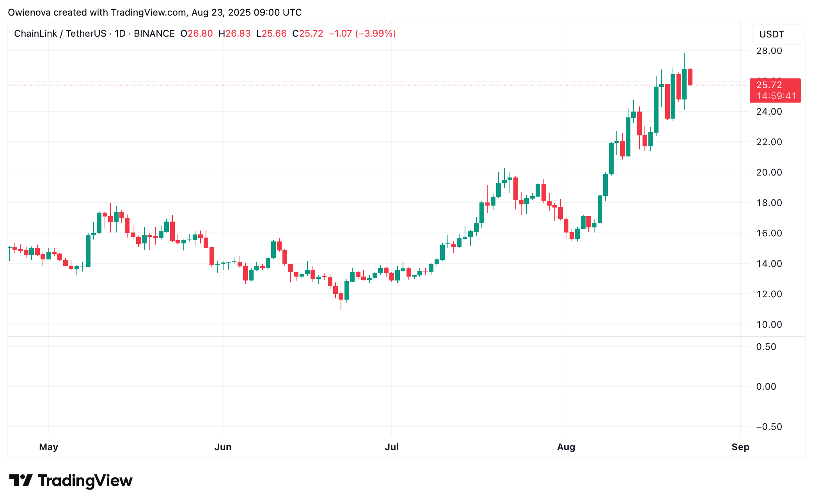Click the 14:59:41 countdown timer

776,96
